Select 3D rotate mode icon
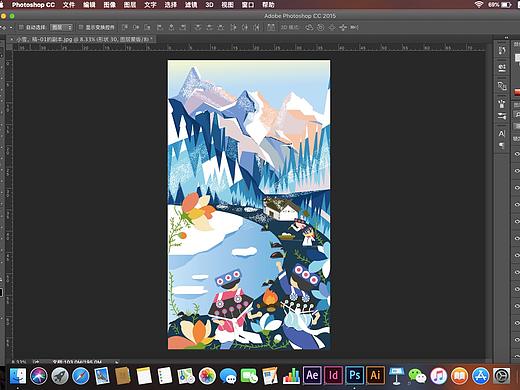 309,27
